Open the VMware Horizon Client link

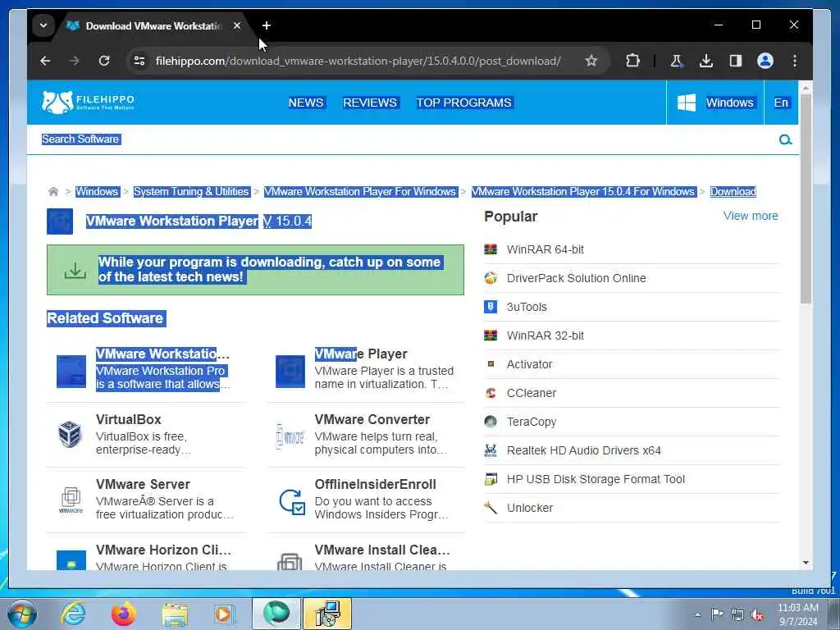pos(163,550)
